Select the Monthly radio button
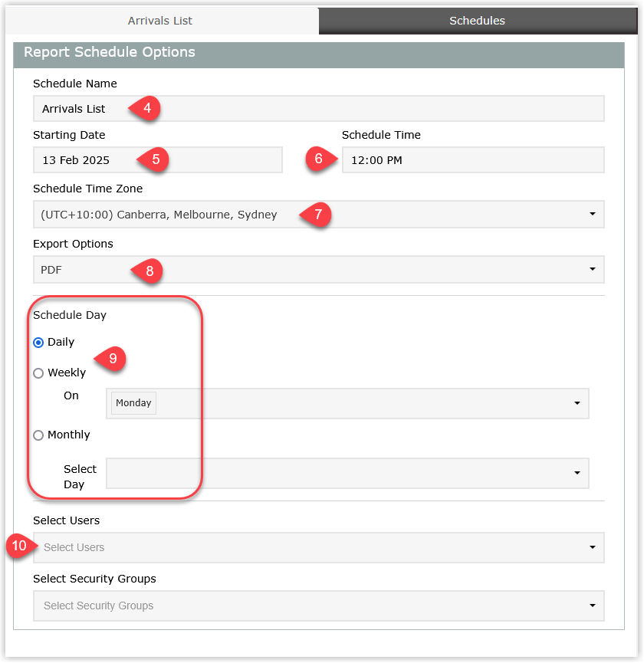This screenshot has height=663, width=644. (38, 435)
